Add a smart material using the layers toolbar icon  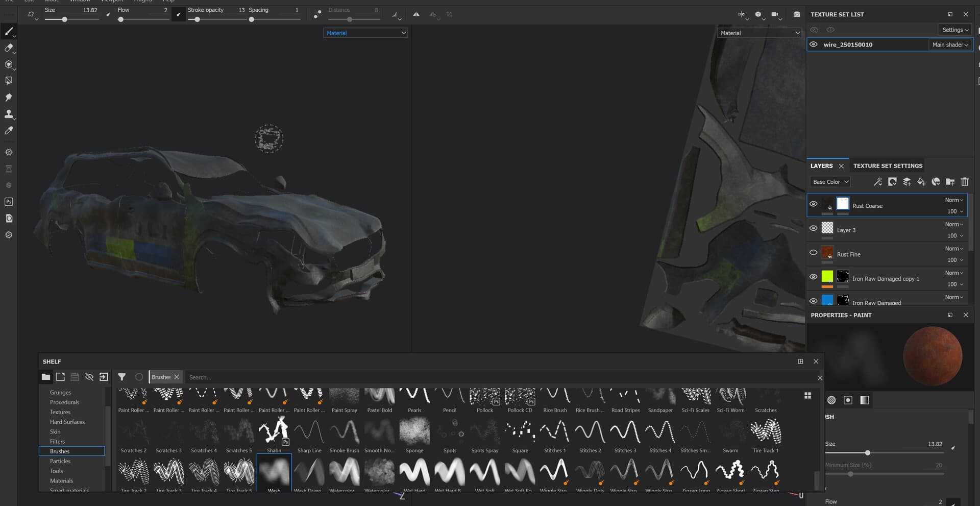point(936,182)
